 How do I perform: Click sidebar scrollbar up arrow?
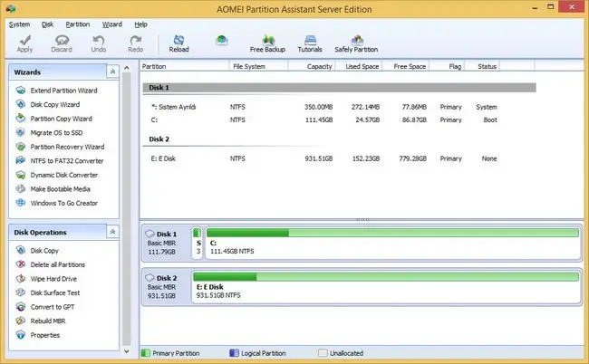click(x=127, y=68)
